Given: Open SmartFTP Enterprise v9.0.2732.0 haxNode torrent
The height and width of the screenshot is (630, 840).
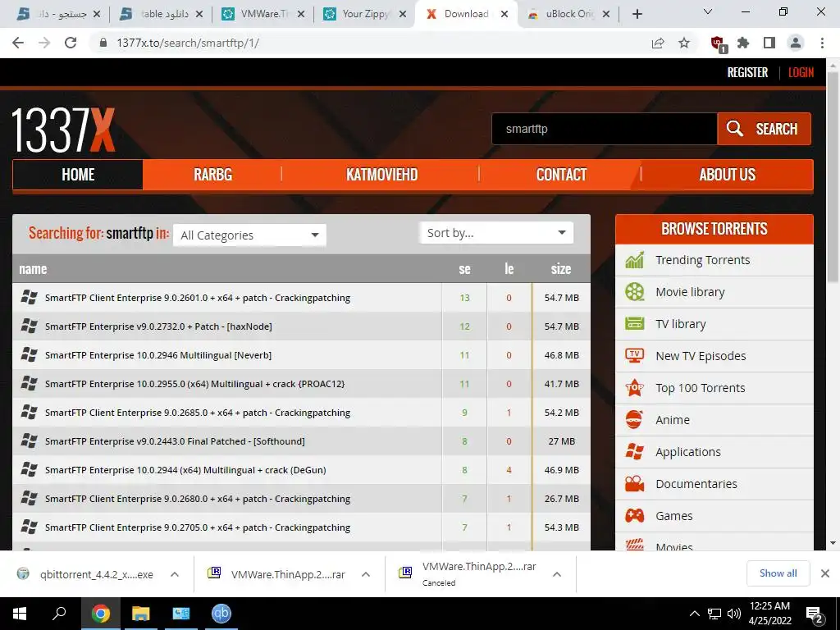Looking at the screenshot, I should 158,326.
